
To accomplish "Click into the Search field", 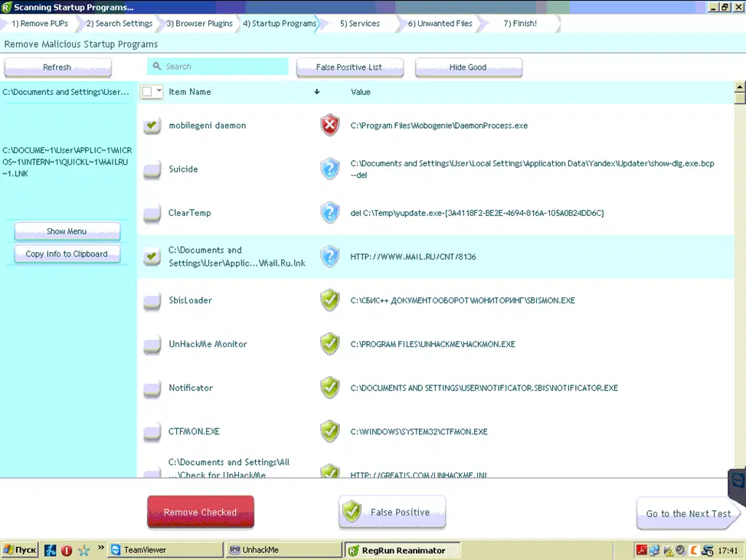I will click(218, 67).
